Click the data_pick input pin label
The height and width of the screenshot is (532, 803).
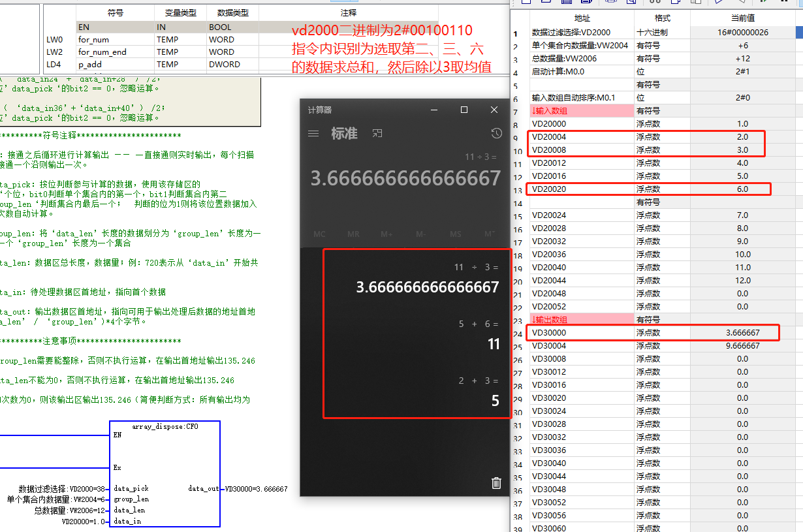[131, 488]
